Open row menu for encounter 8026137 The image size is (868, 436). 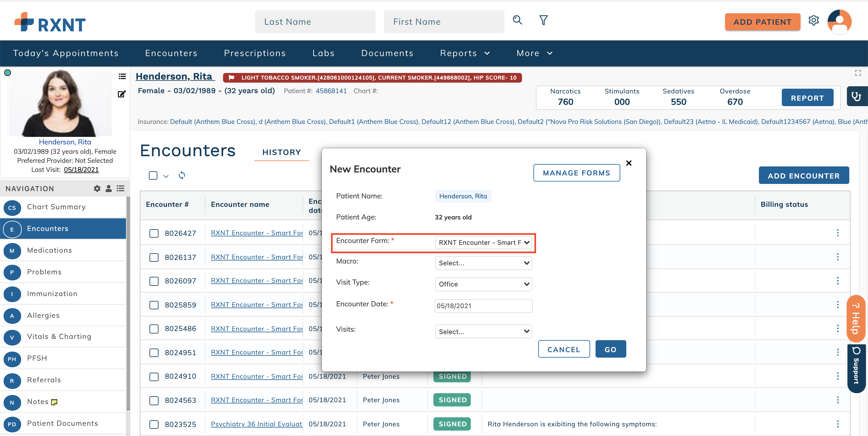click(838, 257)
